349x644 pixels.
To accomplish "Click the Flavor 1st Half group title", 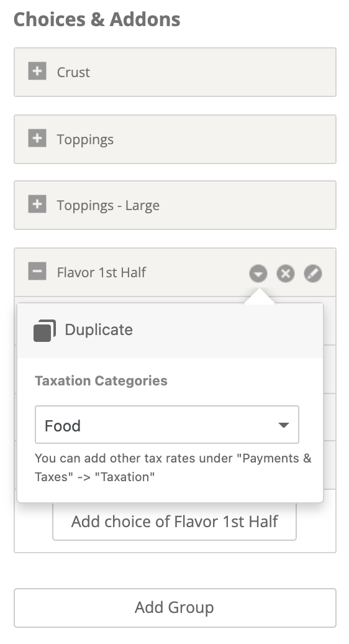I will click(x=101, y=272).
